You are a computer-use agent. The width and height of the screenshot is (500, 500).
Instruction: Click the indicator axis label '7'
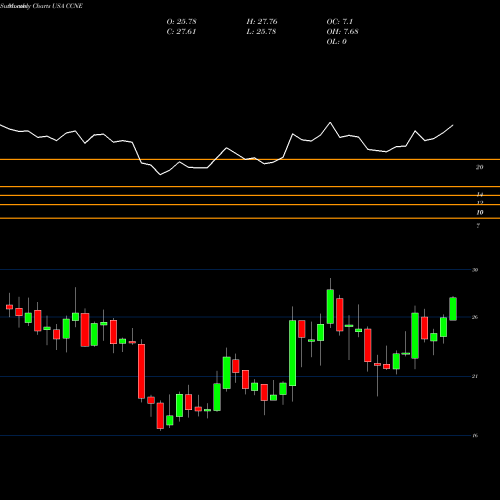[478, 226]
